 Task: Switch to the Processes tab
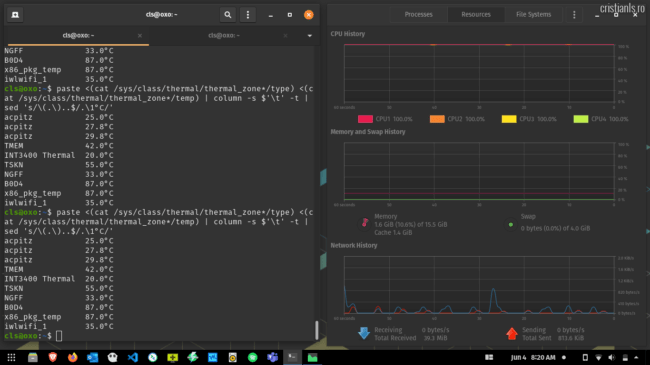tap(418, 15)
